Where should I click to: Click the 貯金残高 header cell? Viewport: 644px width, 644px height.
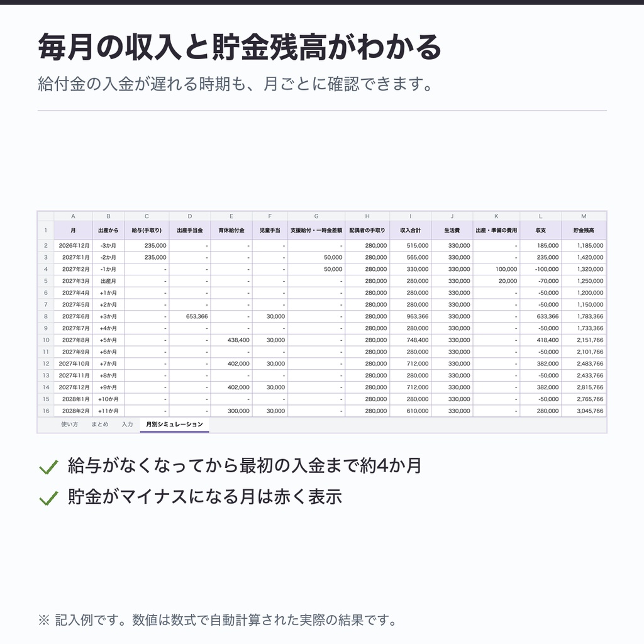click(584, 230)
